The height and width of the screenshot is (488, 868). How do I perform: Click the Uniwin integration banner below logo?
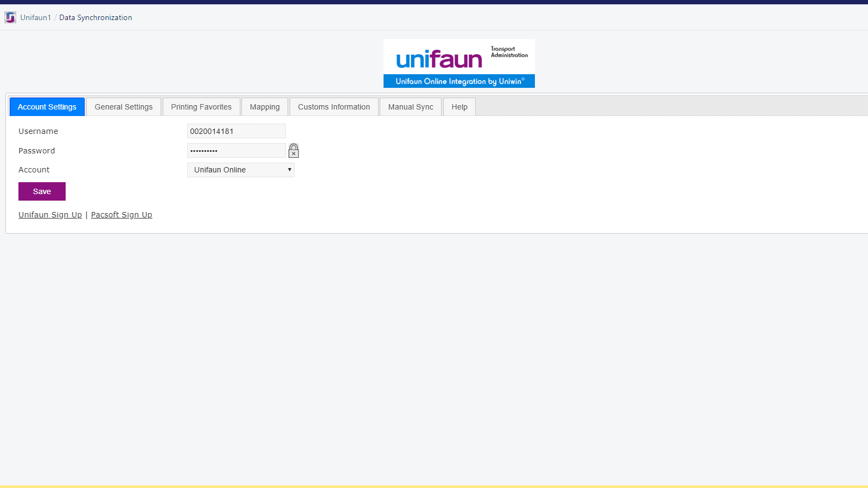point(459,81)
